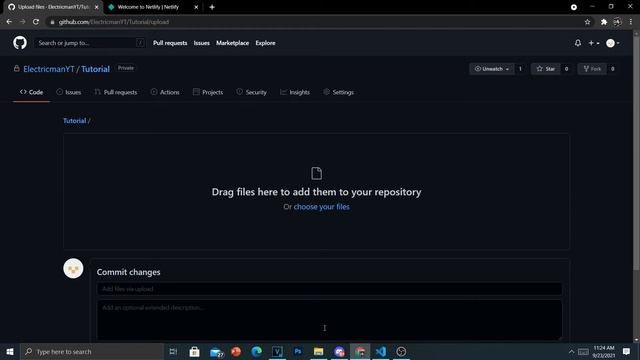Screen dimensions: 640x360
Task: Switch to the Welcome to Netlify tab
Action: (149, 7)
